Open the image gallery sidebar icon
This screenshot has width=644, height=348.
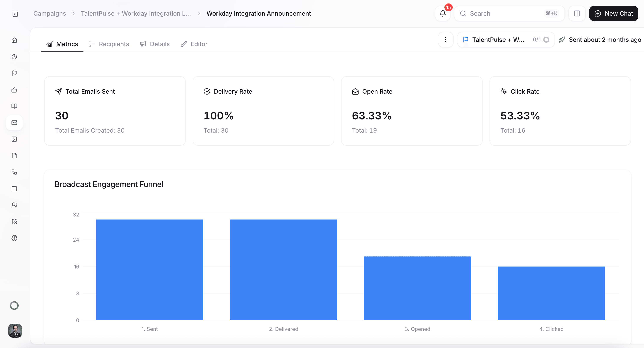[14, 139]
